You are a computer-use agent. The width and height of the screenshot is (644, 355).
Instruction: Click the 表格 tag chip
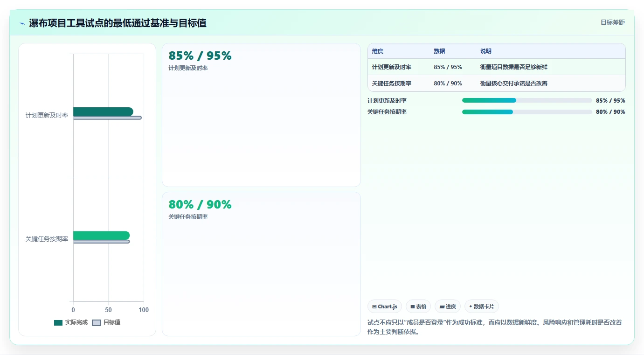pos(418,306)
